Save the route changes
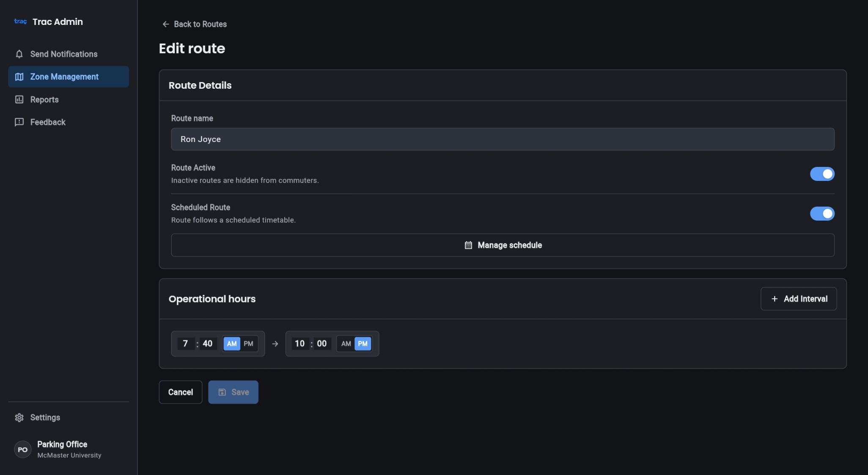Viewport: 868px width, 475px height. pyautogui.click(x=233, y=392)
